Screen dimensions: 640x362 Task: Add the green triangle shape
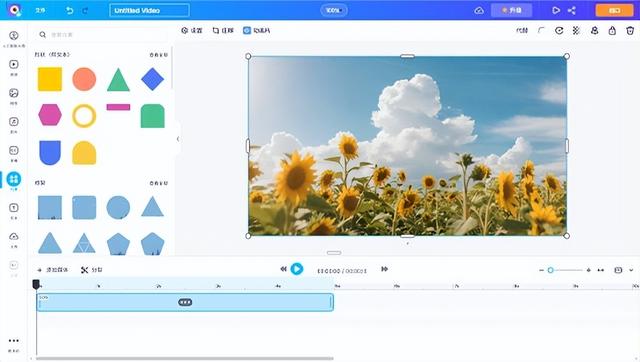pyautogui.click(x=118, y=79)
